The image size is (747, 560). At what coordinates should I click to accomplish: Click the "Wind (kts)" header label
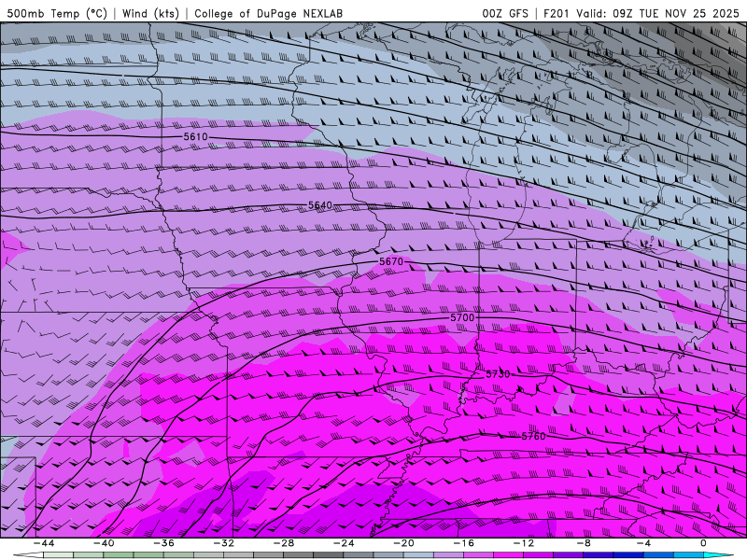point(150,13)
